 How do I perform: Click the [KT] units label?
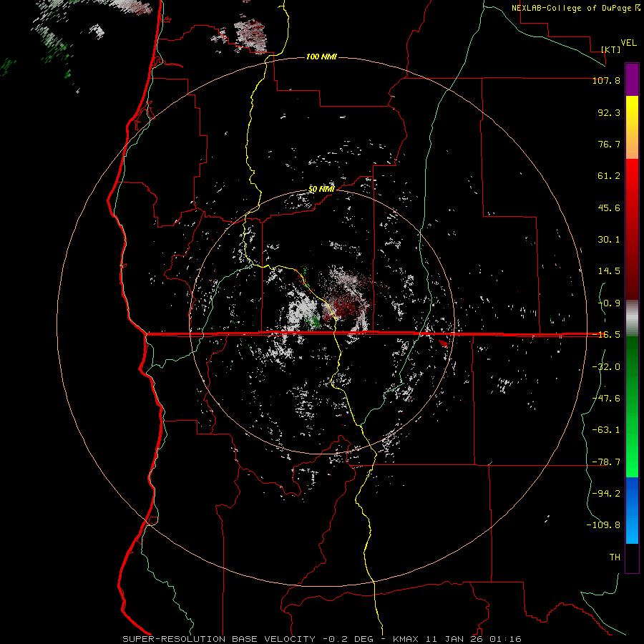click(x=611, y=49)
